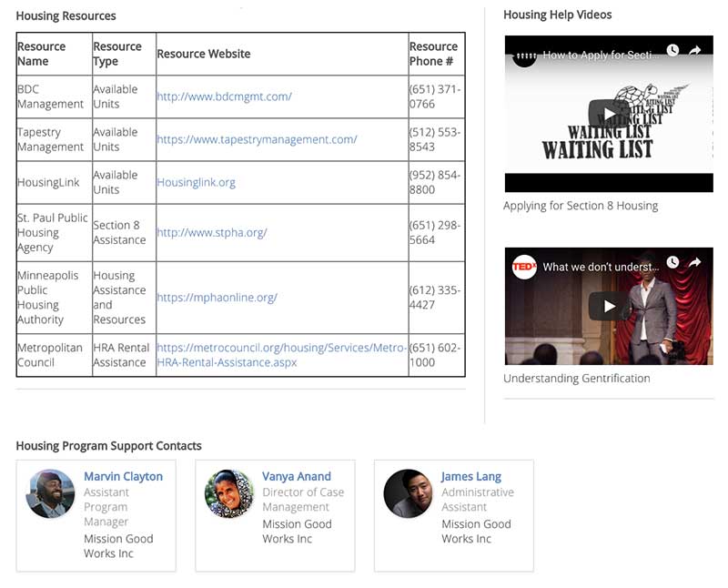Click phone number (651) 298-5664
This screenshot has height=588, width=728.
(435, 232)
